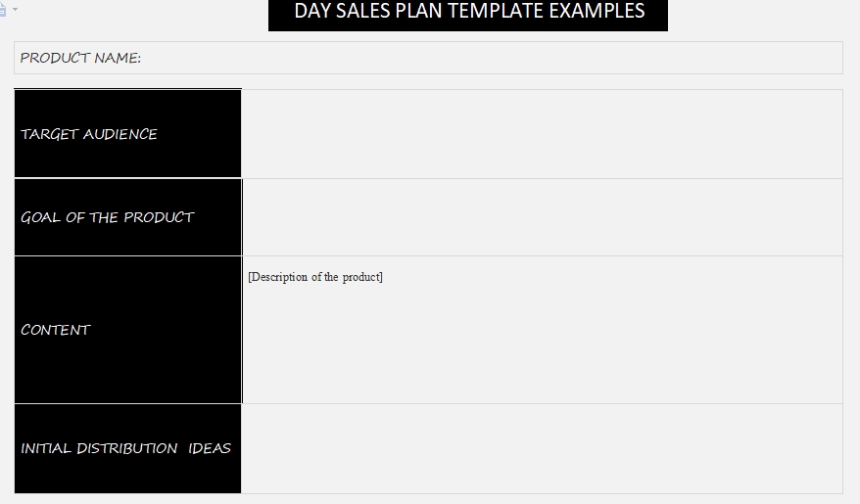This screenshot has width=860, height=504.
Task: Open the dropdown arrow beside the document icon
Action: 15,9
